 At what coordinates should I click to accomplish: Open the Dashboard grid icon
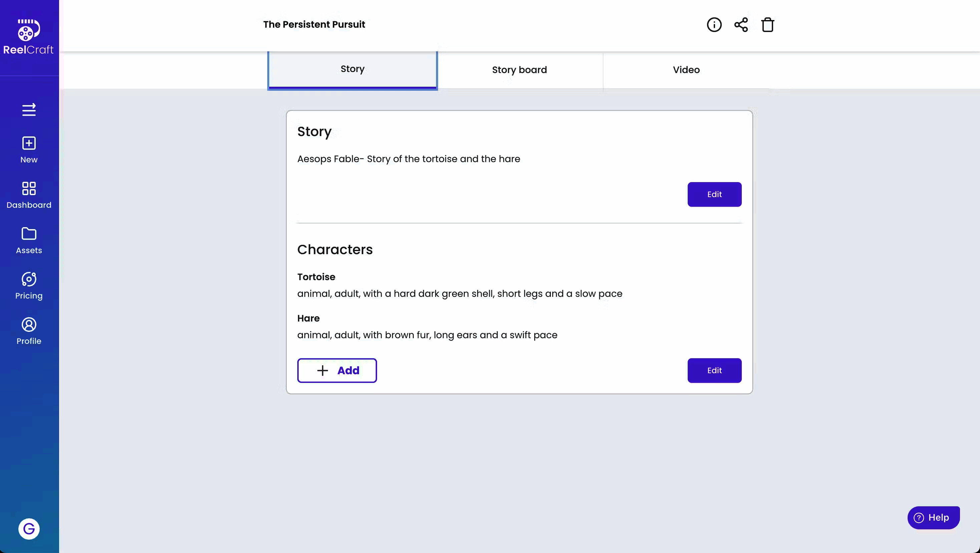(29, 189)
